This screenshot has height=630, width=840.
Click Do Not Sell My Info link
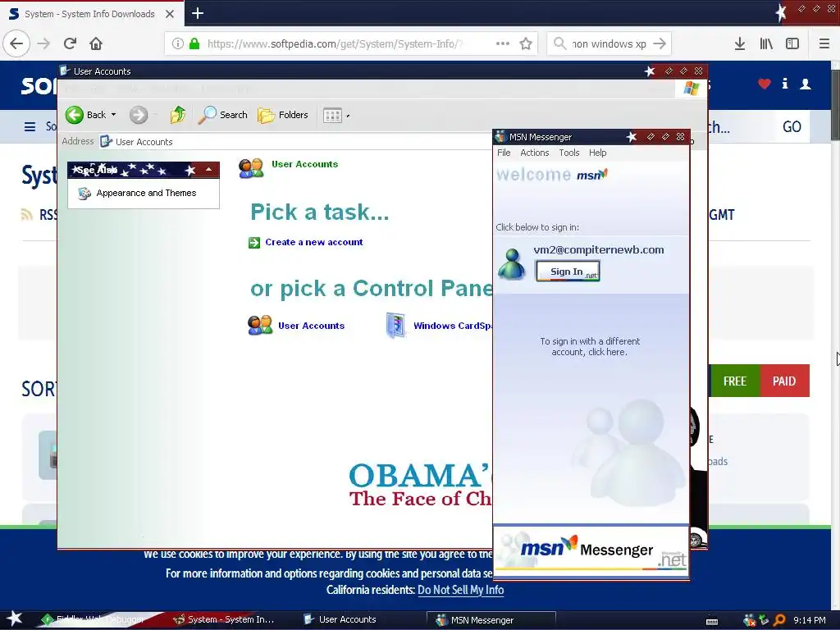461,590
